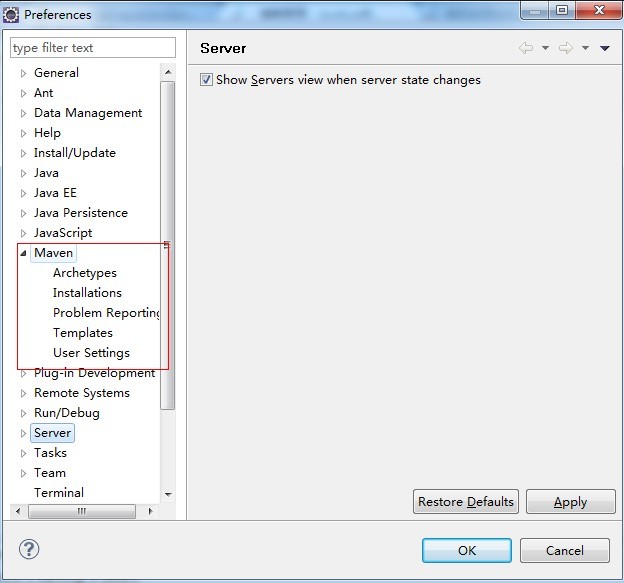624x583 pixels.
Task: Expand the Java Persistence node
Action: coord(23,213)
